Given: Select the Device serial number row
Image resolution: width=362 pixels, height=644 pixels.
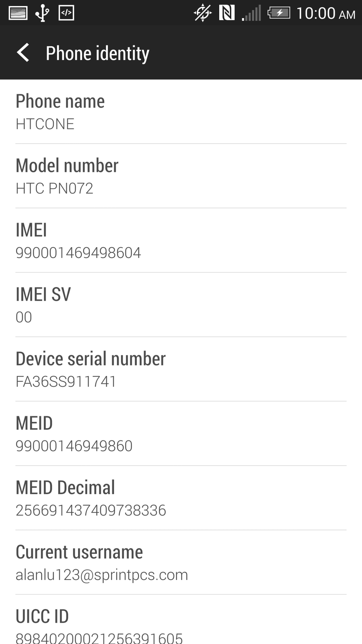Looking at the screenshot, I should pos(181,369).
